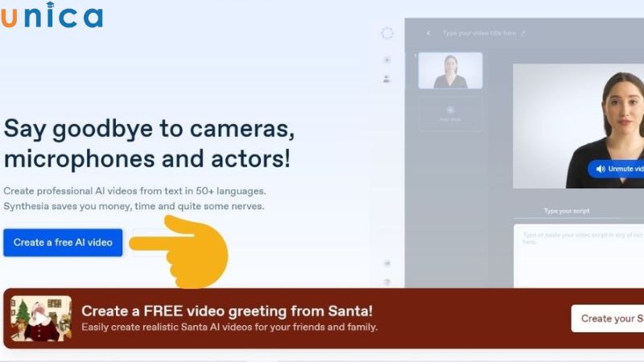This screenshot has width=644, height=362.
Task: Select the first slide thumbnail
Action: pos(450,71)
